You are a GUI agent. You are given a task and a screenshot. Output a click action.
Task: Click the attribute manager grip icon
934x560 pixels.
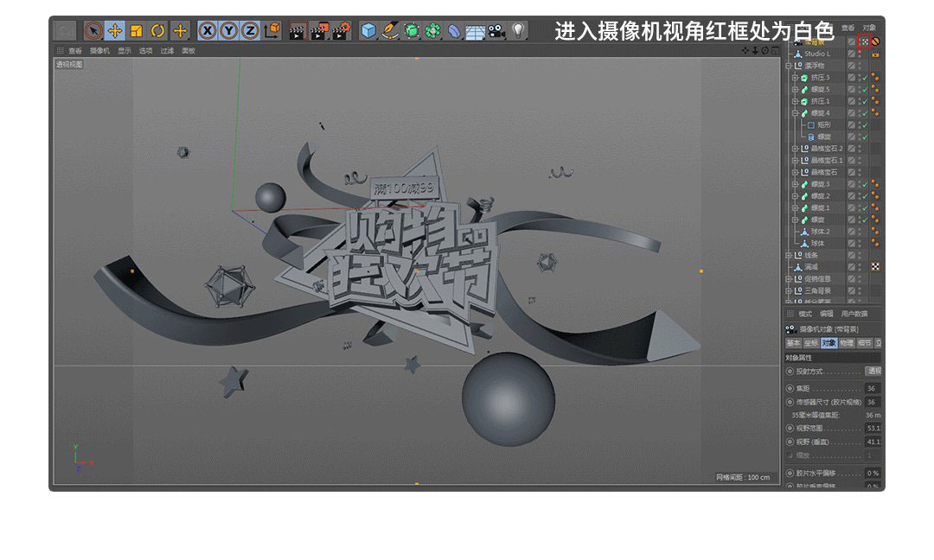point(790,314)
